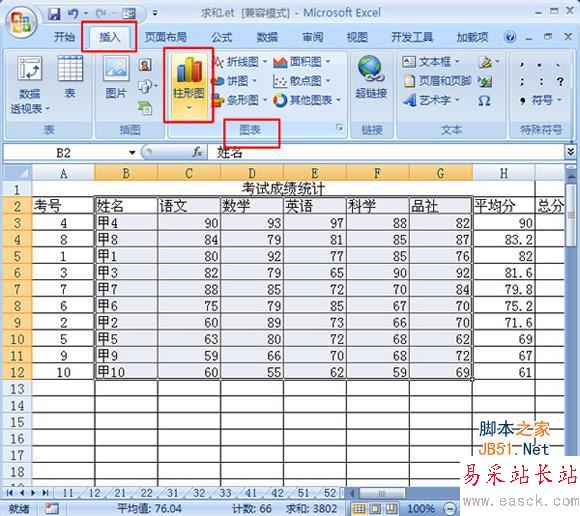This screenshot has height=516, width=580.
Task: Go to the first sheet tab
Action: [9, 493]
